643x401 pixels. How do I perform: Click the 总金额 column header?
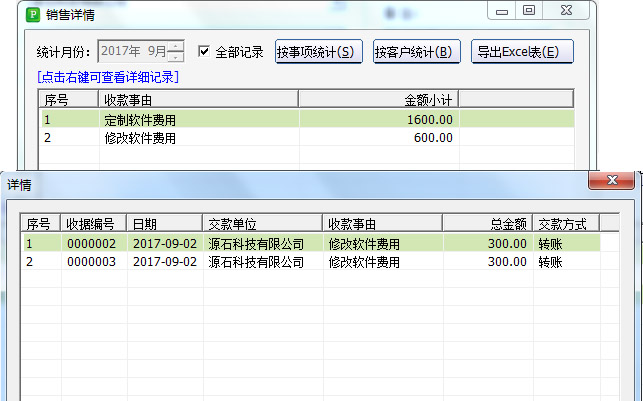(488, 224)
